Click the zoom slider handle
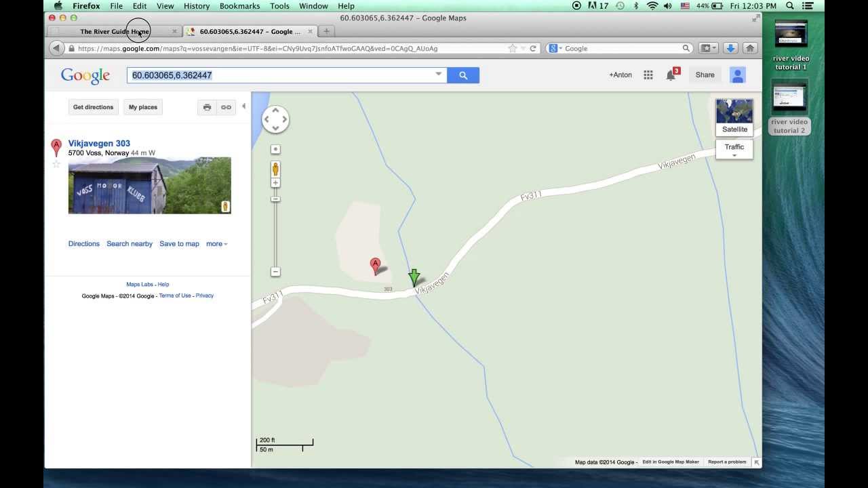 click(275, 199)
